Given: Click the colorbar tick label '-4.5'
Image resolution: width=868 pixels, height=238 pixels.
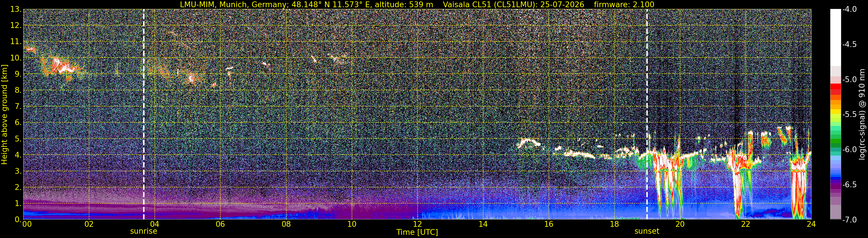Looking at the screenshot, I should pos(849,44).
